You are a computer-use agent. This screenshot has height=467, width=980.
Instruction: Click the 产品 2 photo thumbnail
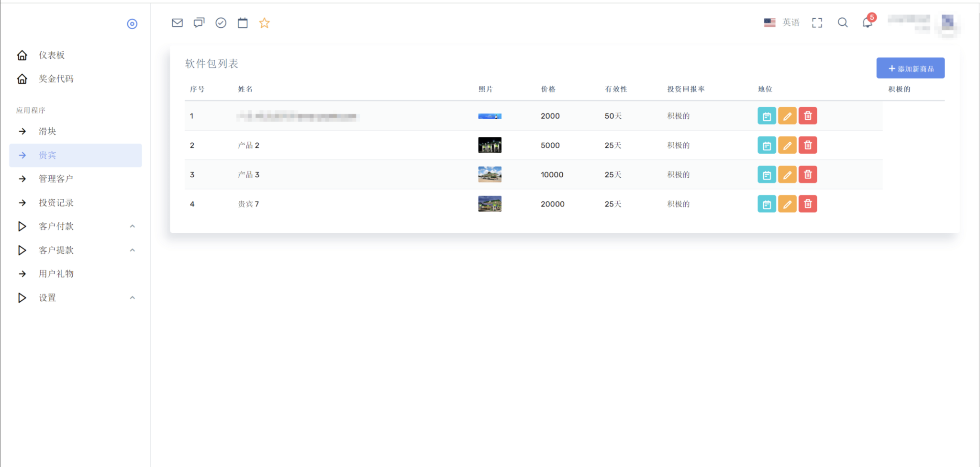tap(490, 145)
